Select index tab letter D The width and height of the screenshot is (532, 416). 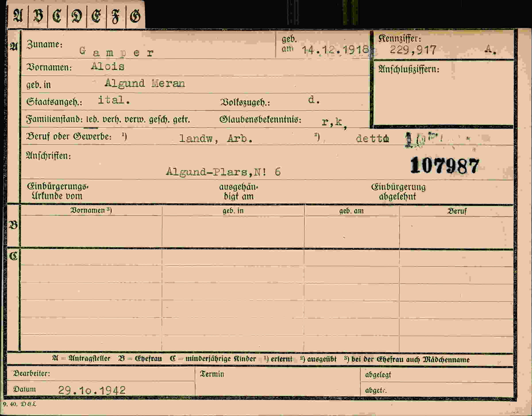pyautogui.click(x=77, y=16)
